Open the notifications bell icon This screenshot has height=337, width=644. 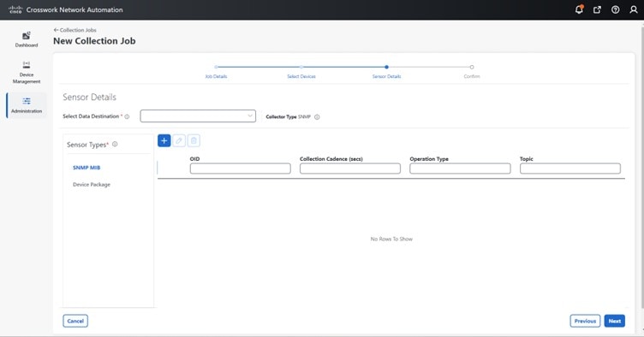click(579, 9)
